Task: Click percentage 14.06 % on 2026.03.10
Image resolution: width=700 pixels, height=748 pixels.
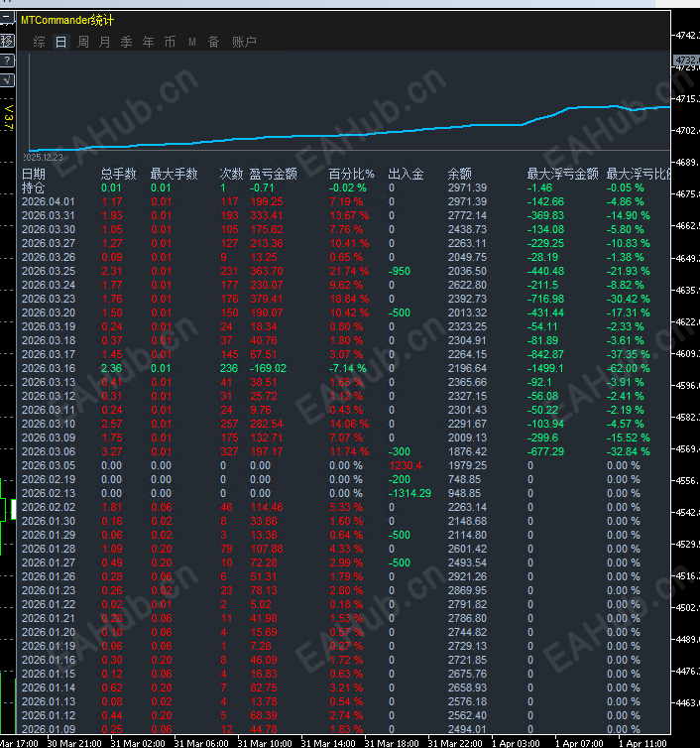Action: [x=349, y=424]
